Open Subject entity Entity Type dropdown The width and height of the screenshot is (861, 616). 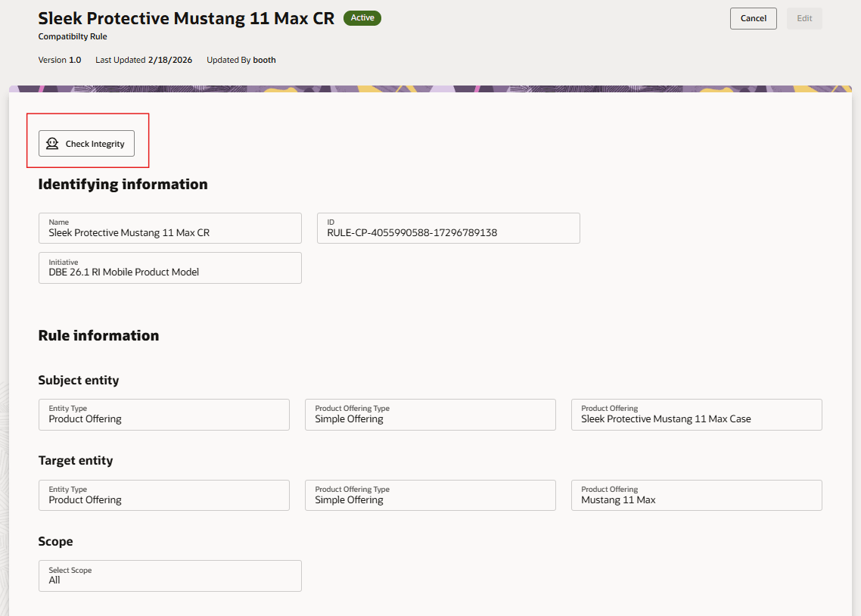tap(163, 415)
